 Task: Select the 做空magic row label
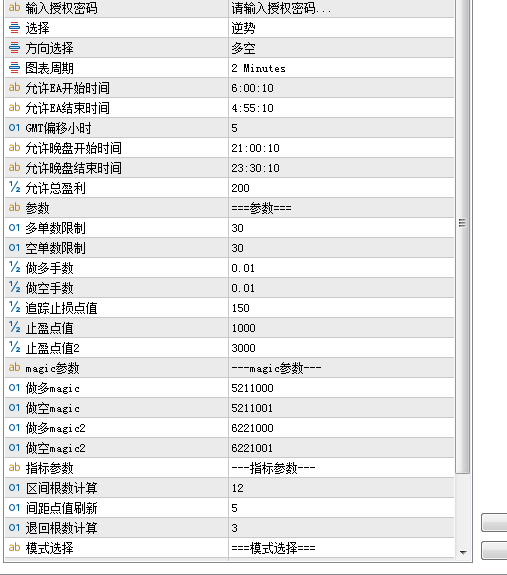click(52, 408)
